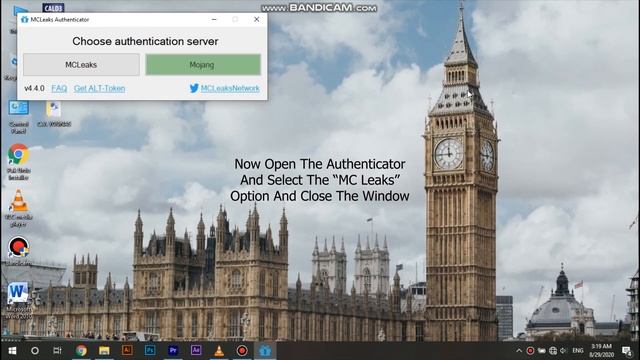The height and width of the screenshot is (360, 640).
Task: Open VLC media player from the taskbar
Action: [x=219, y=351]
